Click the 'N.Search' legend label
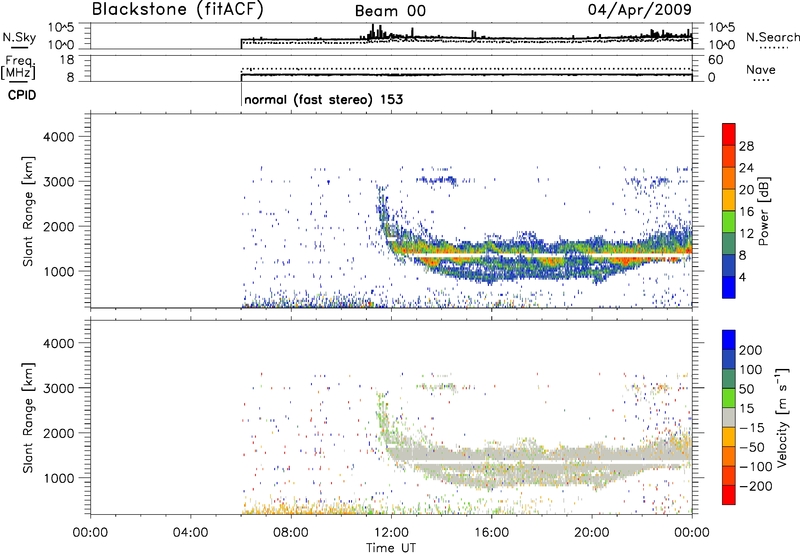 (772, 37)
